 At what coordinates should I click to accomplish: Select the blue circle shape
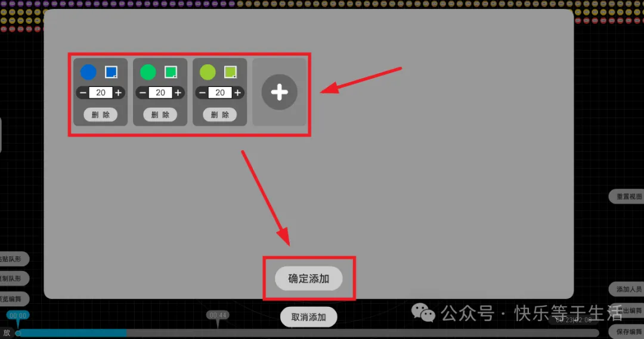point(88,72)
